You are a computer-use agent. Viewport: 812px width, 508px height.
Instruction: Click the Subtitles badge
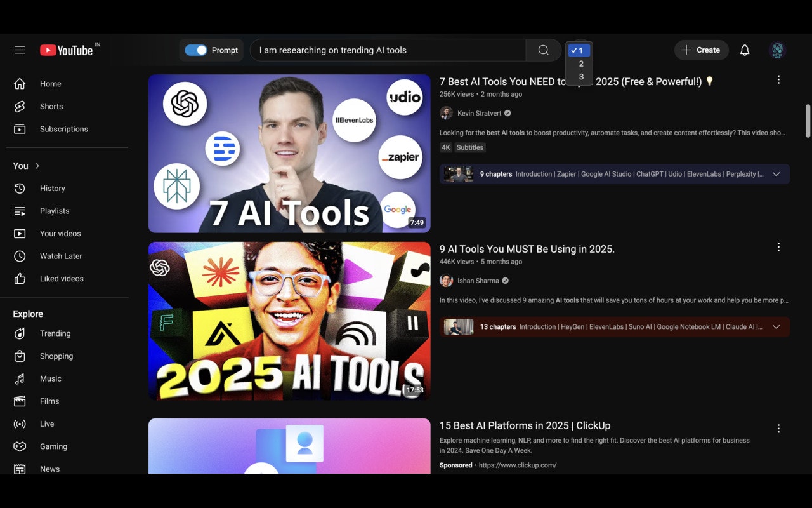[x=470, y=147]
